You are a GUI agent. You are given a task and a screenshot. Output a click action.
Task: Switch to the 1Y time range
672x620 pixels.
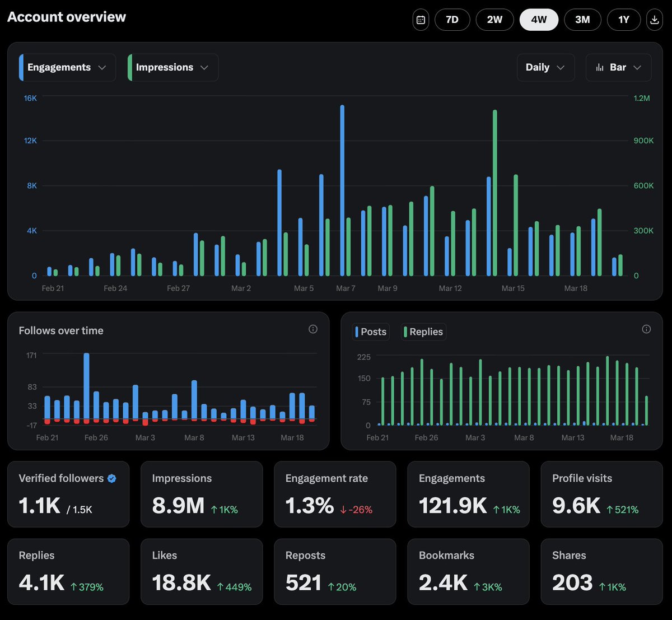[623, 20]
